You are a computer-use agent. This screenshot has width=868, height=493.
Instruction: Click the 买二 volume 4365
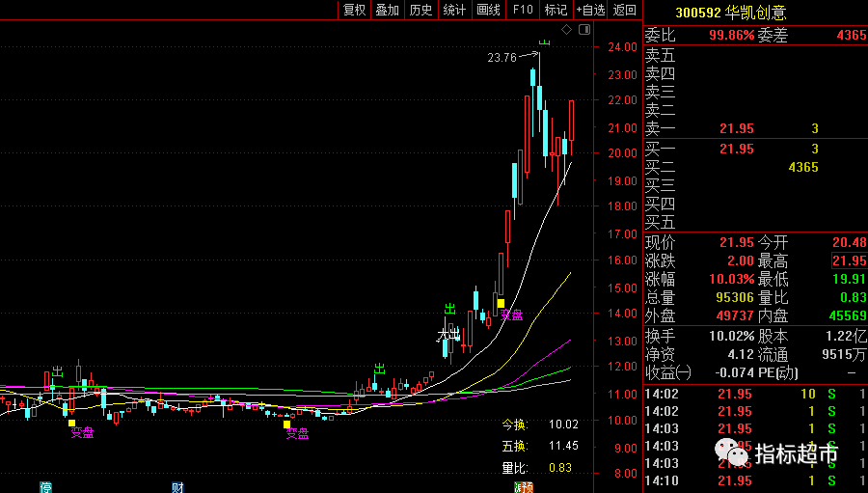(x=803, y=167)
